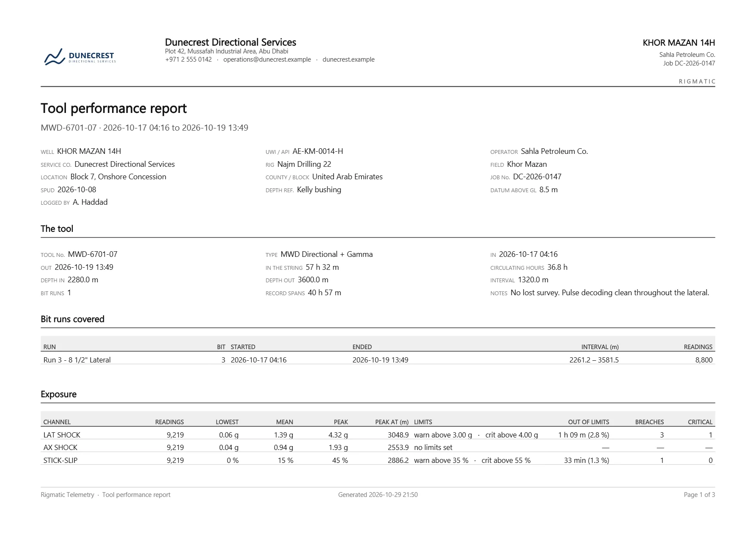Viewport: 756px width, 534px height.
Task: Select the depth in value 2280.0 m
Action: [83, 280]
